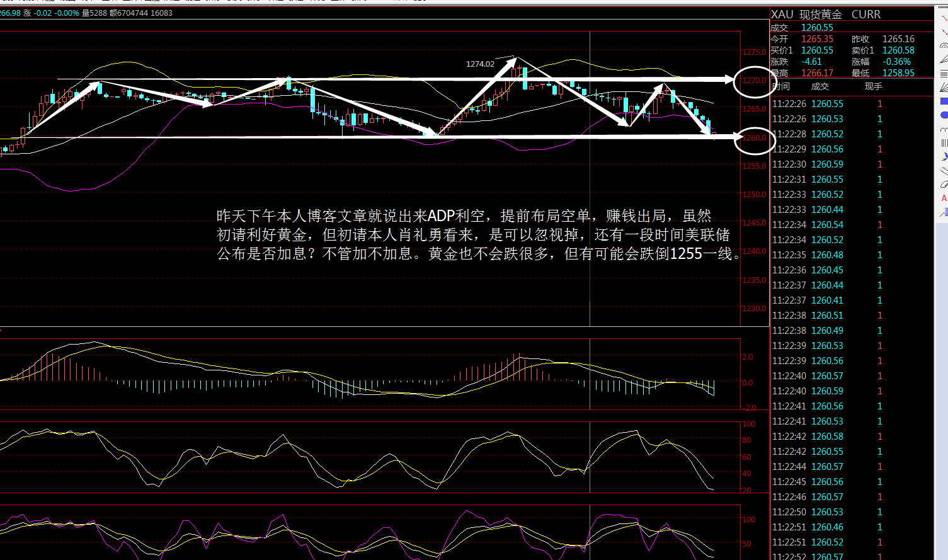Select the blue ellipse drawing tool
Image resolution: width=948 pixels, height=560 pixels.
tap(944, 115)
